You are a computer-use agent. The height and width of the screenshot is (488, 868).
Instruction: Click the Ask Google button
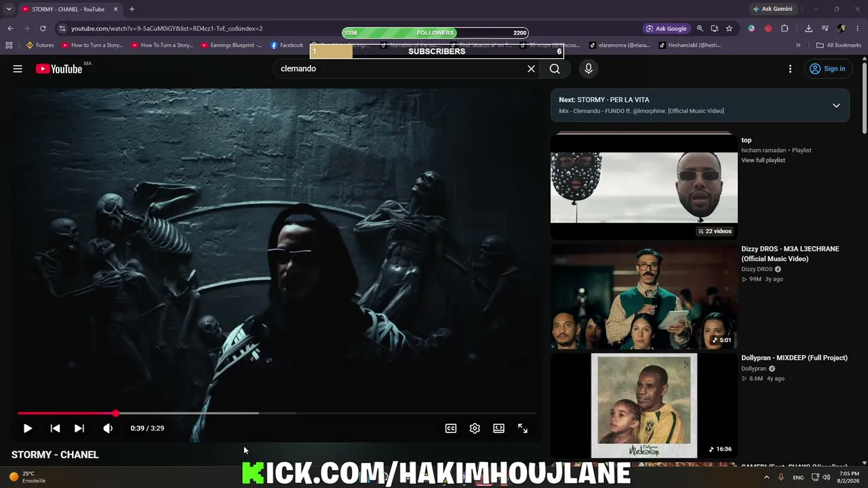click(666, 28)
